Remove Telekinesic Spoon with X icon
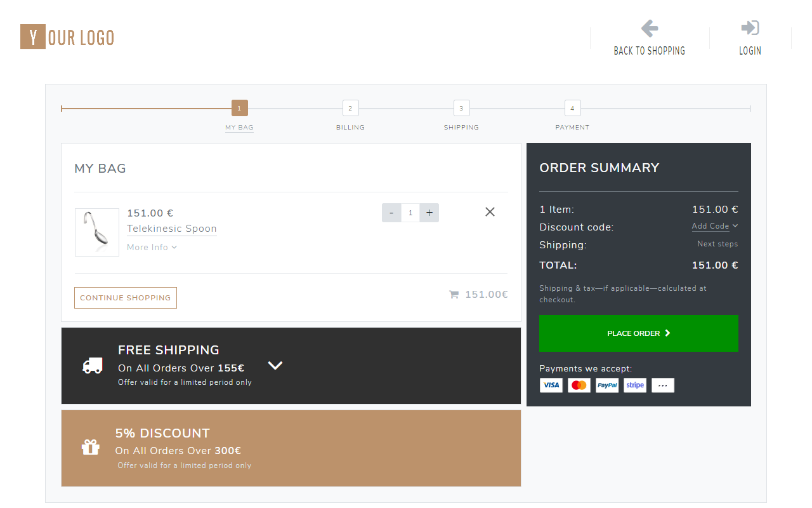This screenshot has height=508, width=812. [x=490, y=212]
